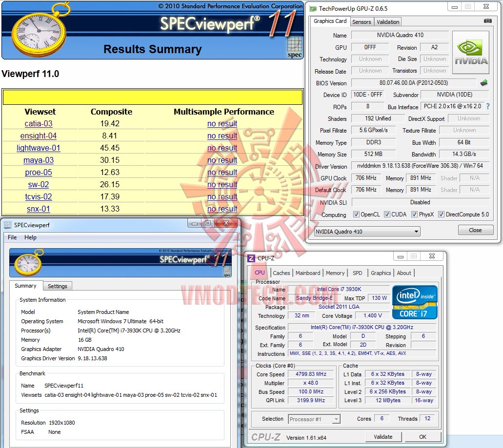Open the maya-03 viewset link
The height and width of the screenshot is (448, 503).
click(39, 160)
